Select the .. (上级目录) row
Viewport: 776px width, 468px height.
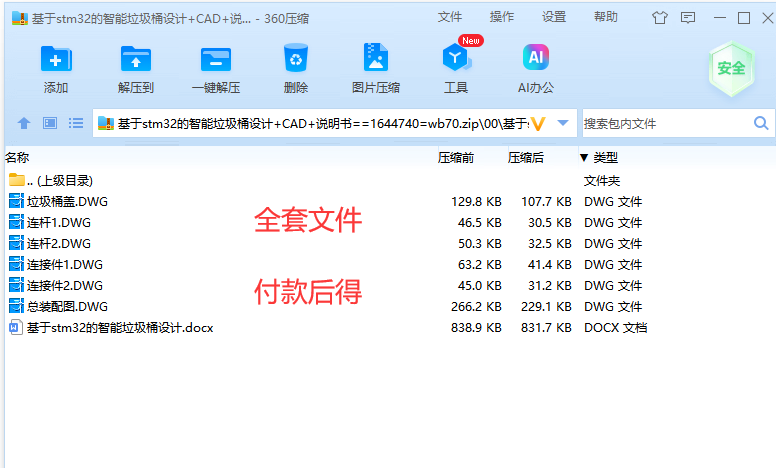click(x=390, y=181)
